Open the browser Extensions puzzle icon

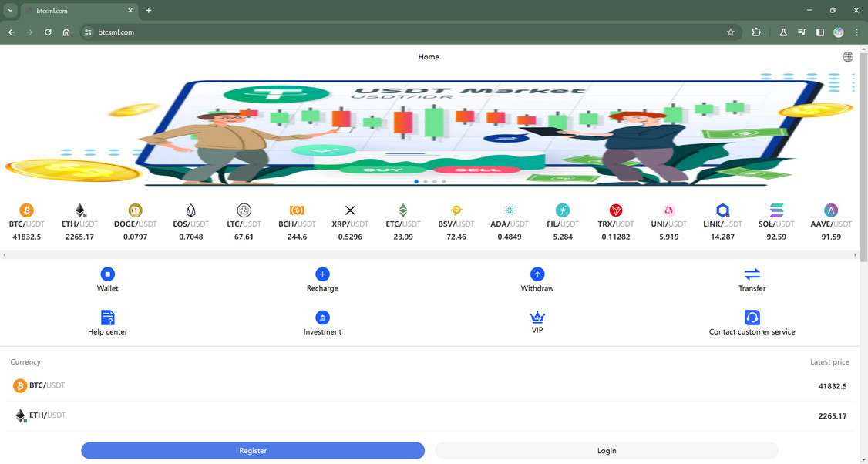[756, 32]
